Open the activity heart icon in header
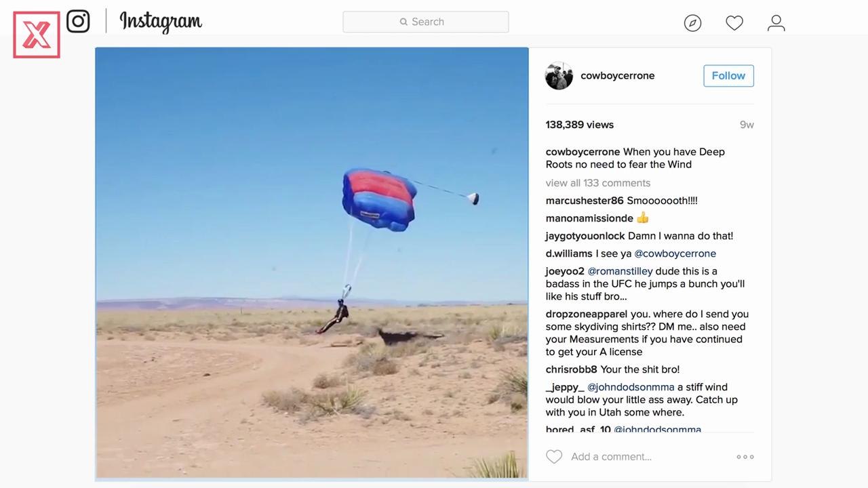This screenshot has height=488, width=868. 734,23
